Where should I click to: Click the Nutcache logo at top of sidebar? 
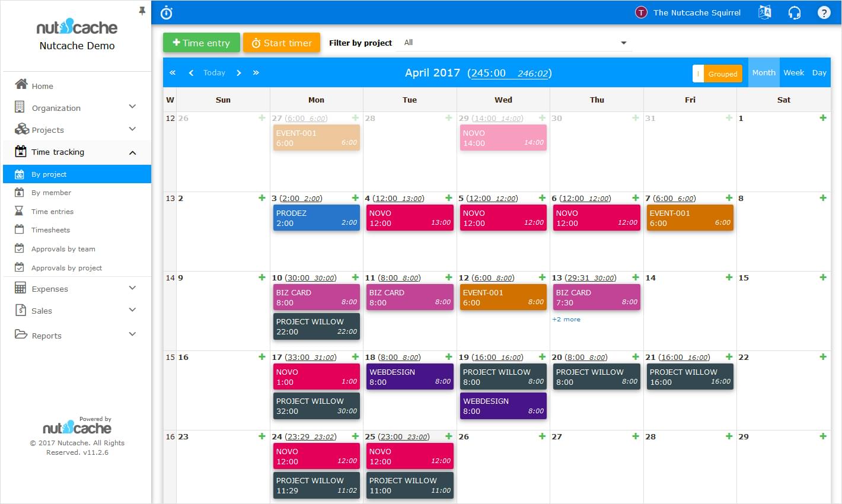pyautogui.click(x=77, y=27)
